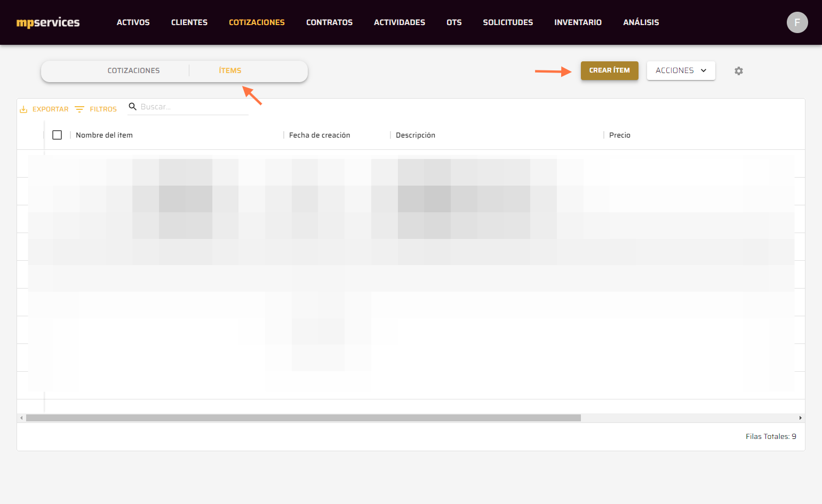This screenshot has height=504, width=822.
Task: Switch to the COTIZACIONES sub-tab
Action: 134,71
